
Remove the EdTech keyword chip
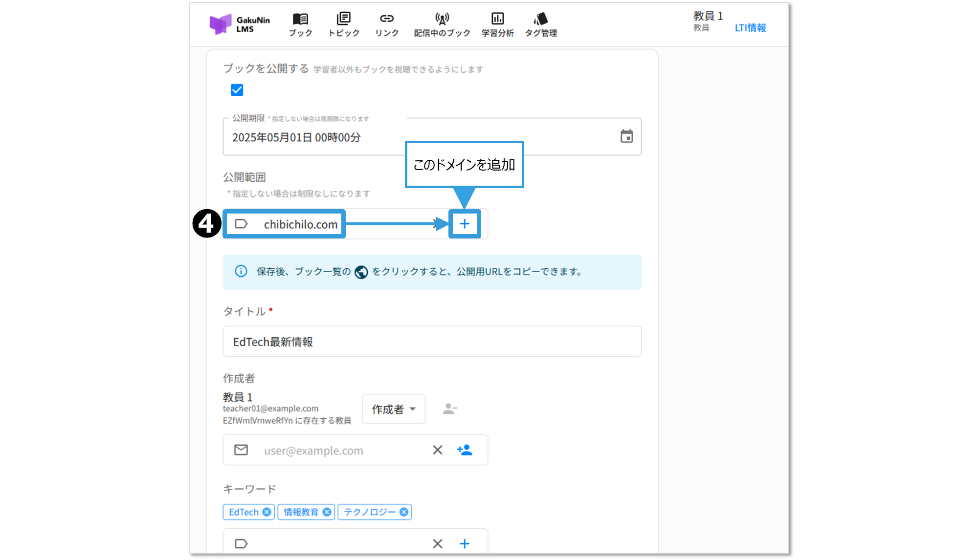point(267,512)
